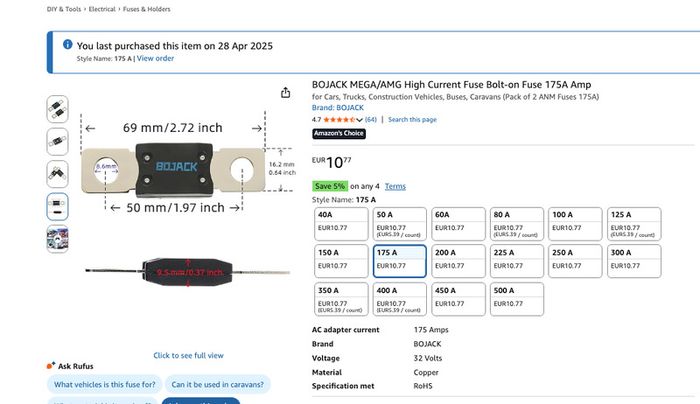The image size is (700, 404).
Task: Click Search this page link
Action: click(x=412, y=120)
